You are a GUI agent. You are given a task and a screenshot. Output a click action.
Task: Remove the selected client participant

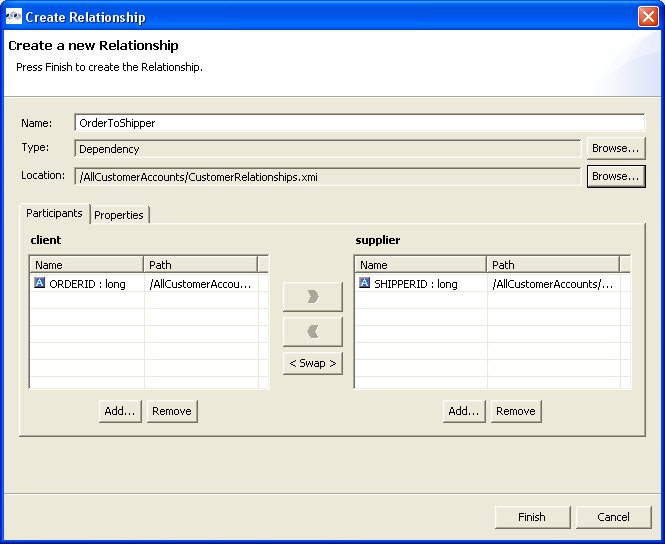172,411
